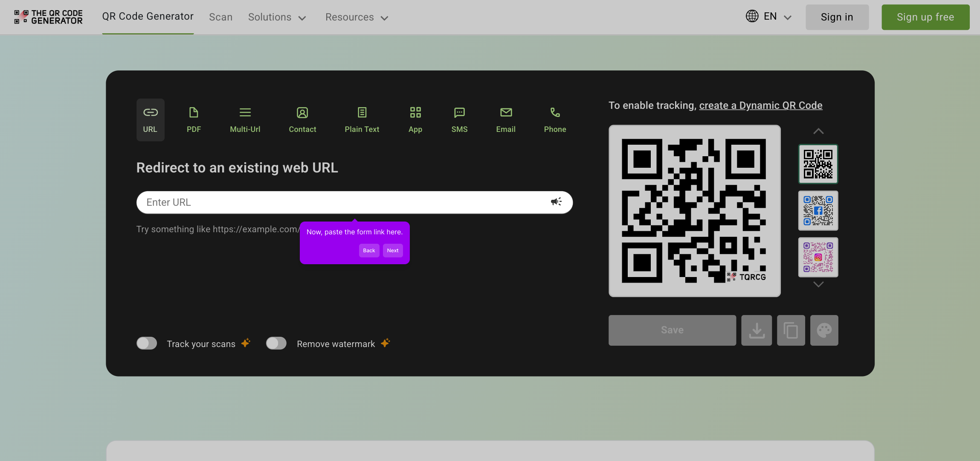
Task: Click the download QR code icon
Action: pos(757,330)
